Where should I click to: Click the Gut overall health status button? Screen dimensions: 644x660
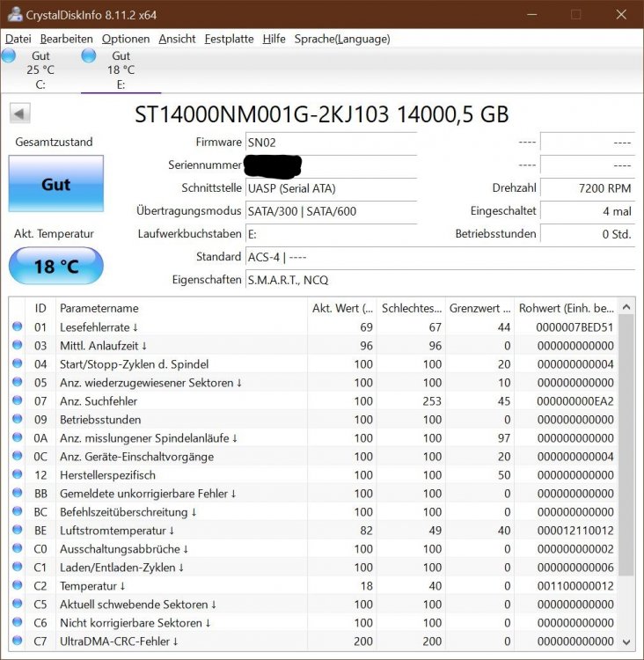click(x=56, y=184)
